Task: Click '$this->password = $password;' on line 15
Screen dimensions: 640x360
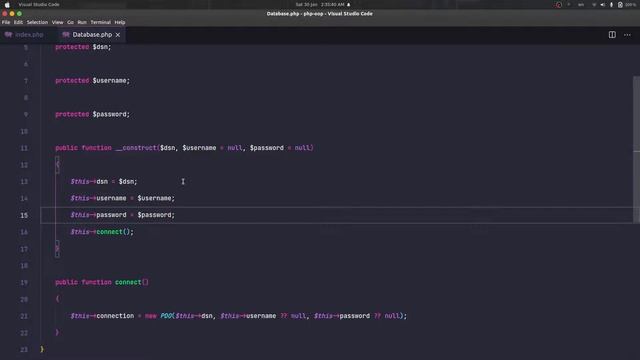Action: [122, 215]
